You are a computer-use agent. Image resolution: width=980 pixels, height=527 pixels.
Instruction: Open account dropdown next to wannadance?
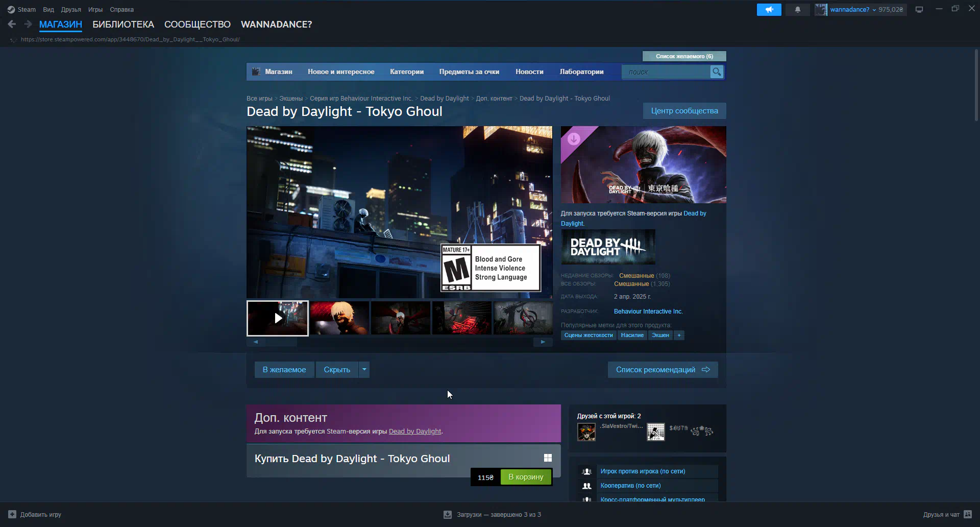(874, 10)
